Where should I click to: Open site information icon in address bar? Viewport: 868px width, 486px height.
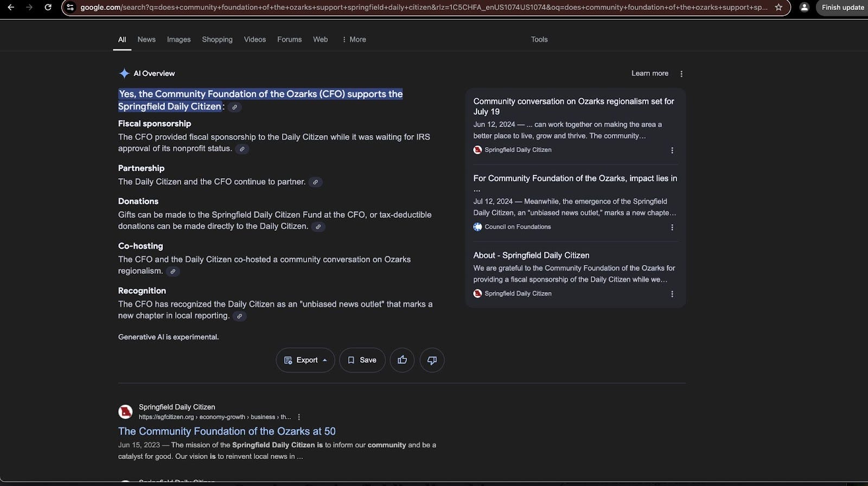pos(70,8)
